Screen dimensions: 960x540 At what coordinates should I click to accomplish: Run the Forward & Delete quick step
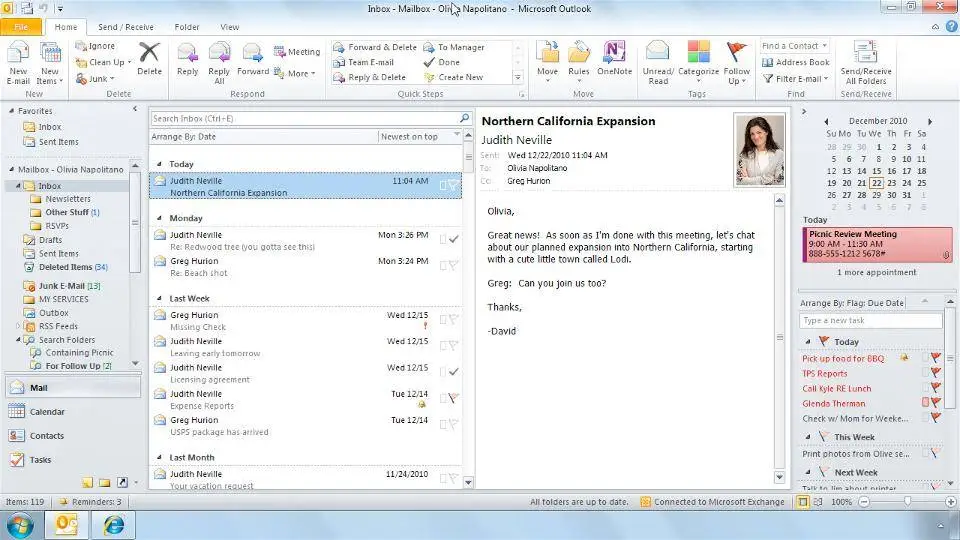click(375, 47)
